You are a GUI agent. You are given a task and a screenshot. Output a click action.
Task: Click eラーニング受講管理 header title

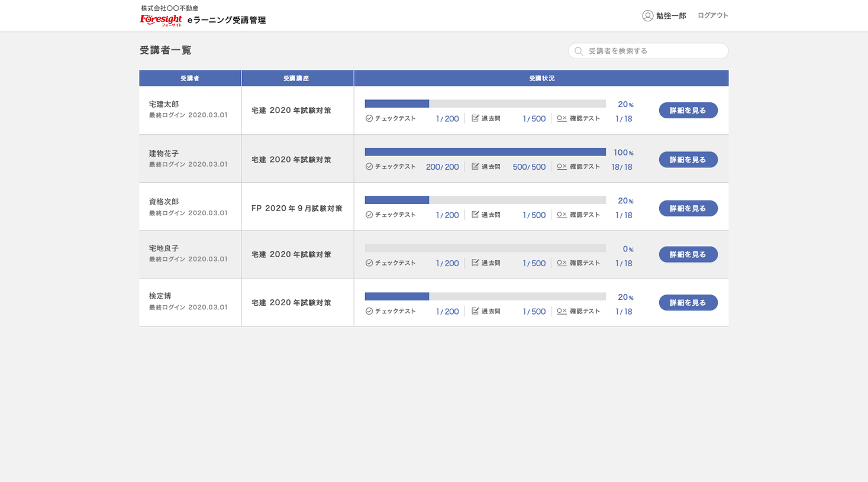[227, 20]
